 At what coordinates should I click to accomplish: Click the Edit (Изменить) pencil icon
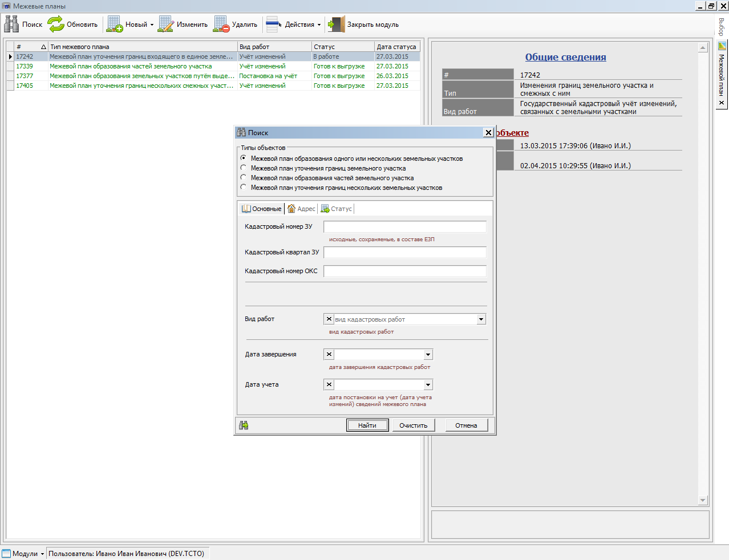click(166, 25)
